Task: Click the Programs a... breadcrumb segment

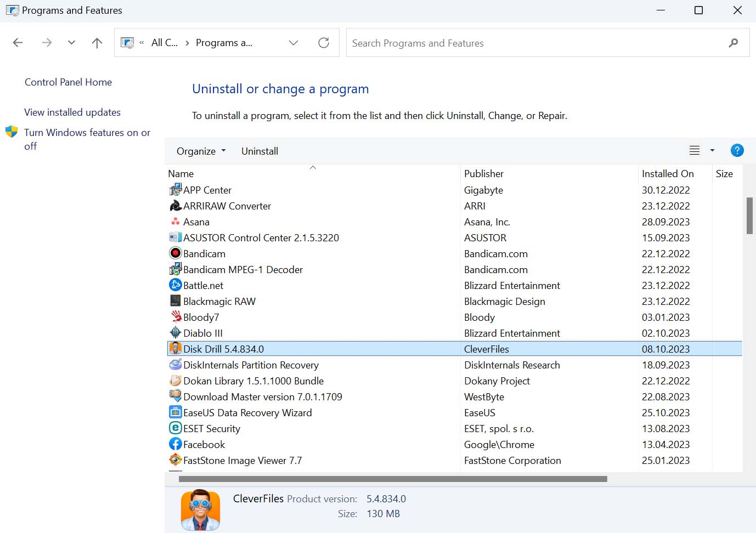Action: pos(224,43)
